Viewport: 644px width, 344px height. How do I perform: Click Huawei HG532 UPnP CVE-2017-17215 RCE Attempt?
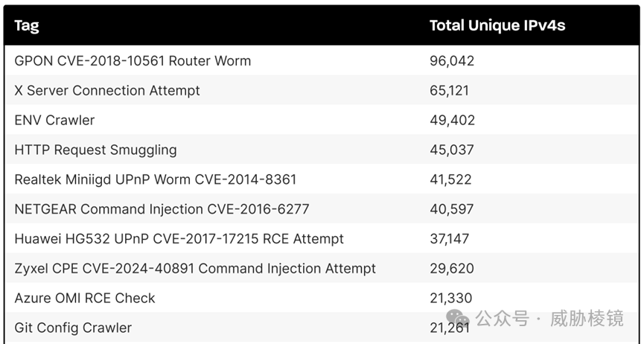pos(179,239)
